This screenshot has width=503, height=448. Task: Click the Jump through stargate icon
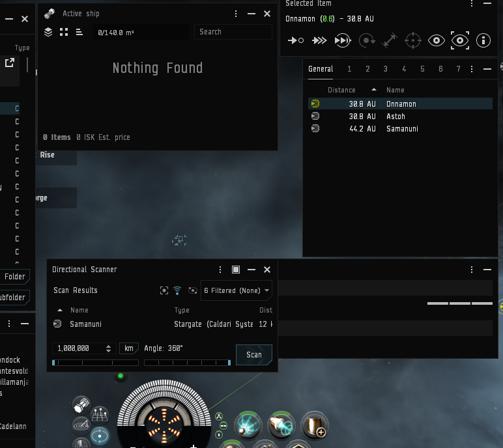343,40
